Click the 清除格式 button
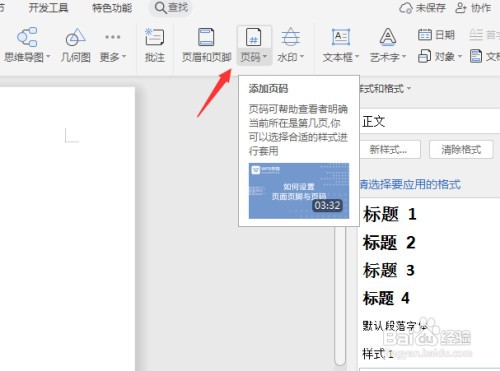 [x=461, y=150]
